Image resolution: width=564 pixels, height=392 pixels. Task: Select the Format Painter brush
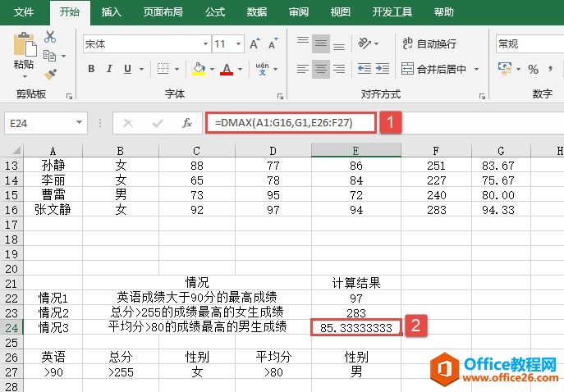(50, 75)
